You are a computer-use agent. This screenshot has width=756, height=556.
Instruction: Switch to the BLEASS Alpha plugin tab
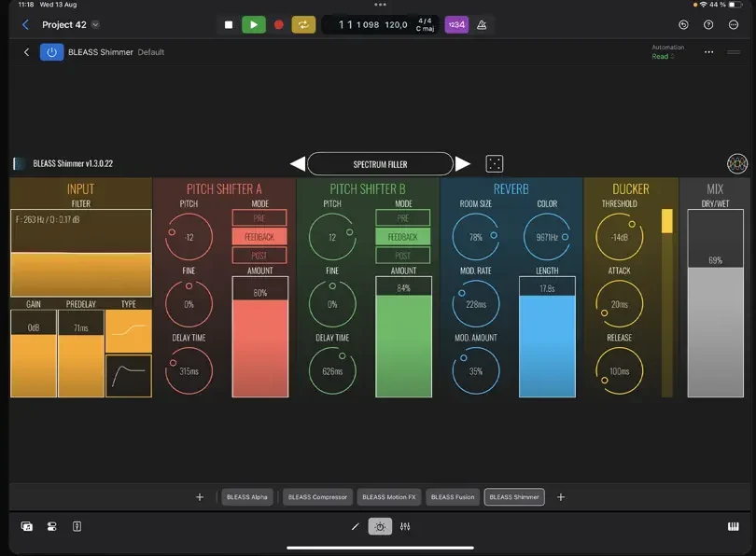tap(246, 496)
